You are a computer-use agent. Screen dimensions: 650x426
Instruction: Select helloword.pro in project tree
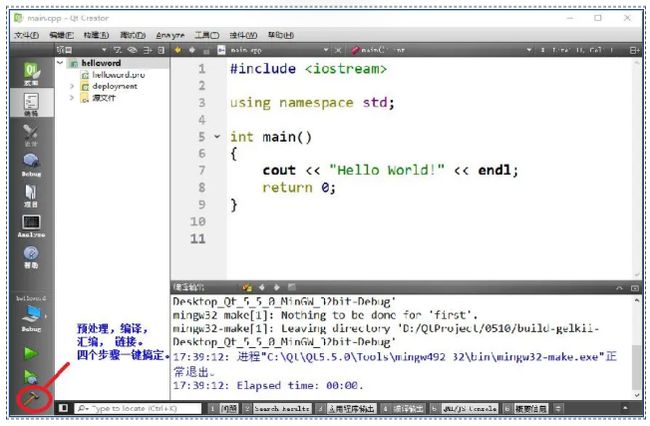tap(118, 75)
